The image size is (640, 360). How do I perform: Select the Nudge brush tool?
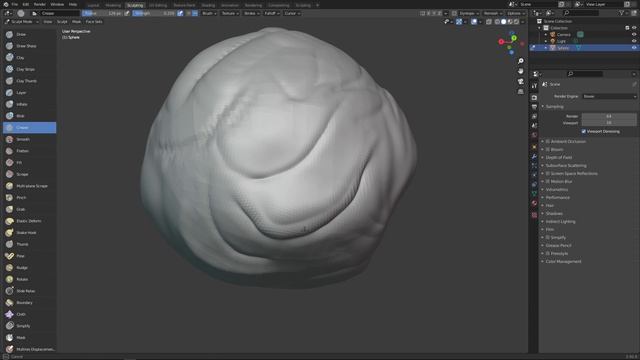[x=29, y=268]
